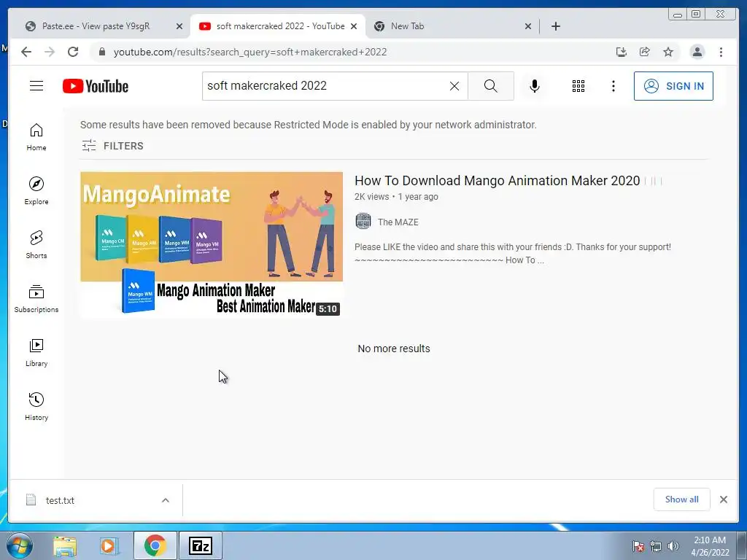This screenshot has height=560, width=747.
Task: Click the video description snippet text
Action: pos(513,253)
